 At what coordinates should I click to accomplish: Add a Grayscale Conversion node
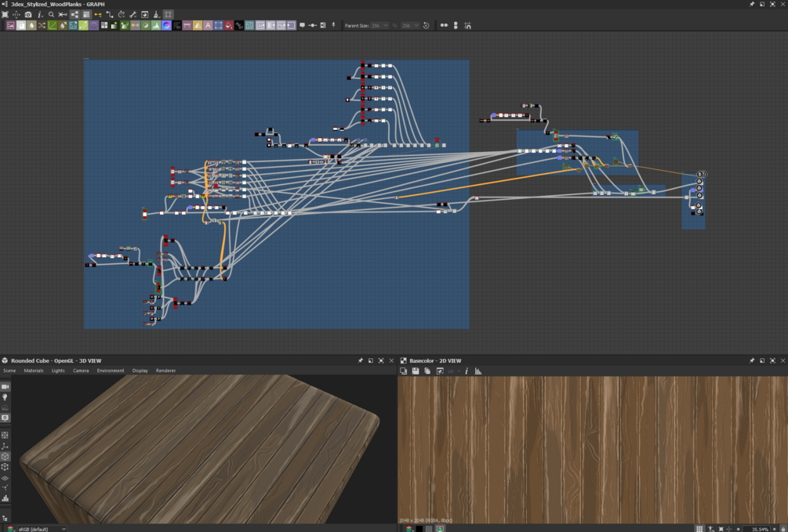tap(135, 25)
